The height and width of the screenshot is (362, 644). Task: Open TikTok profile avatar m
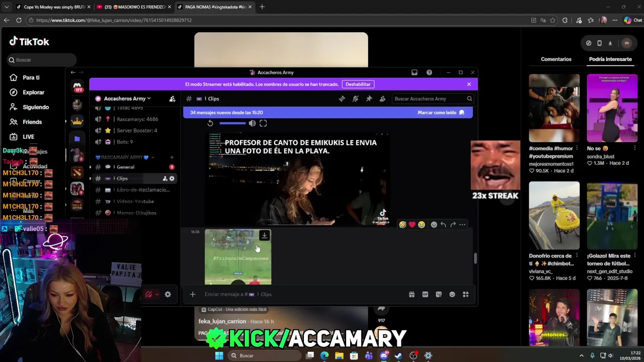626,43
